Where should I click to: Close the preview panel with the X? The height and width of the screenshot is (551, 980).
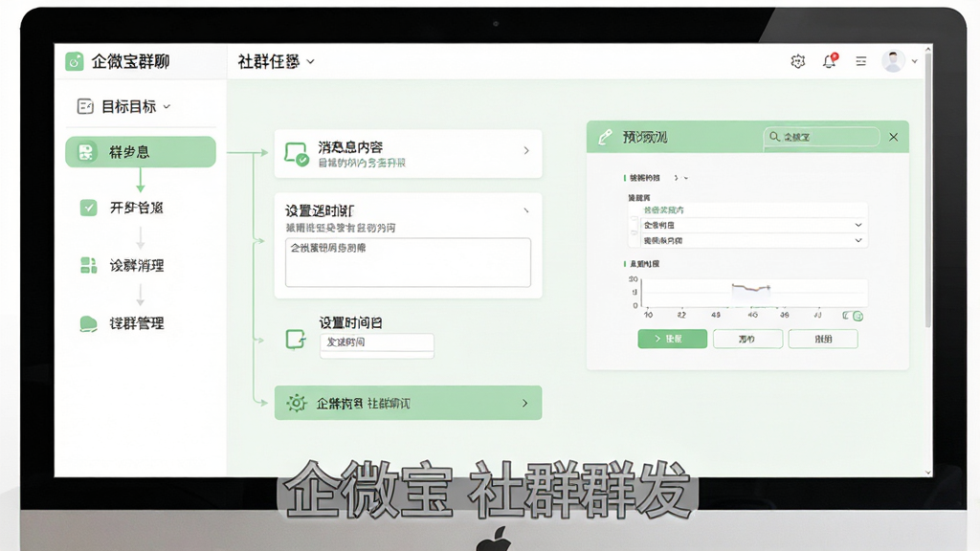[x=894, y=137]
